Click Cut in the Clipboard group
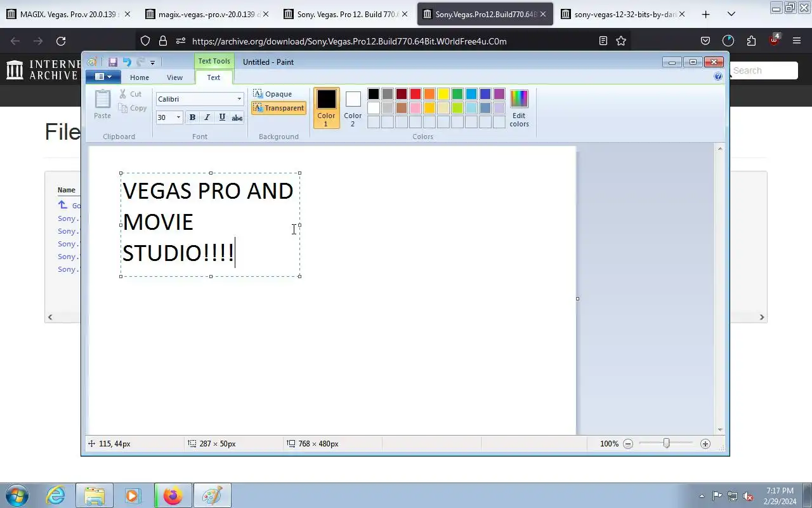This screenshot has width=812, height=508. (131, 94)
